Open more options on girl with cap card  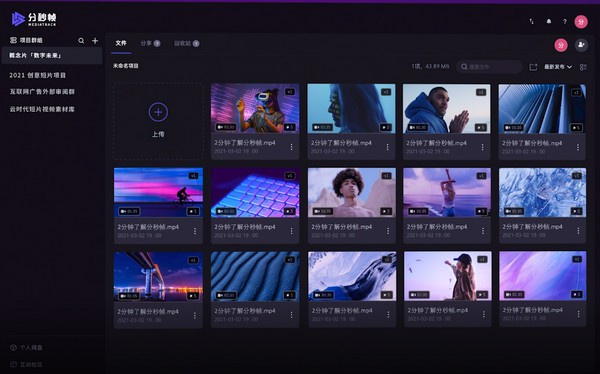pos(484,314)
